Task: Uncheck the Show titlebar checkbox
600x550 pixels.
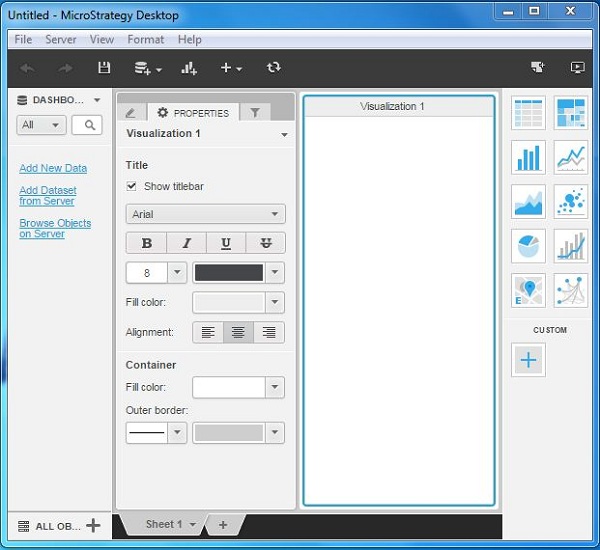Action: pos(132,186)
